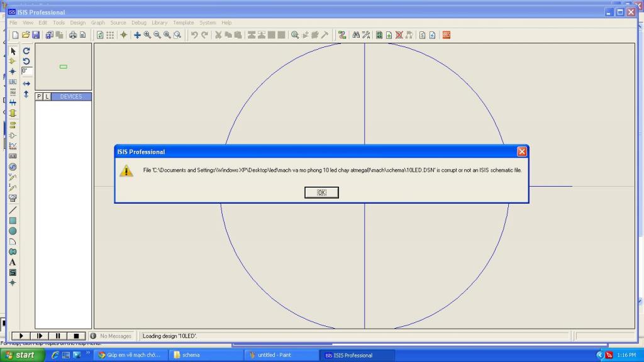Click the Property Assignment Tool wrench icon
Viewport: 644px width, 362px height.
[366, 35]
